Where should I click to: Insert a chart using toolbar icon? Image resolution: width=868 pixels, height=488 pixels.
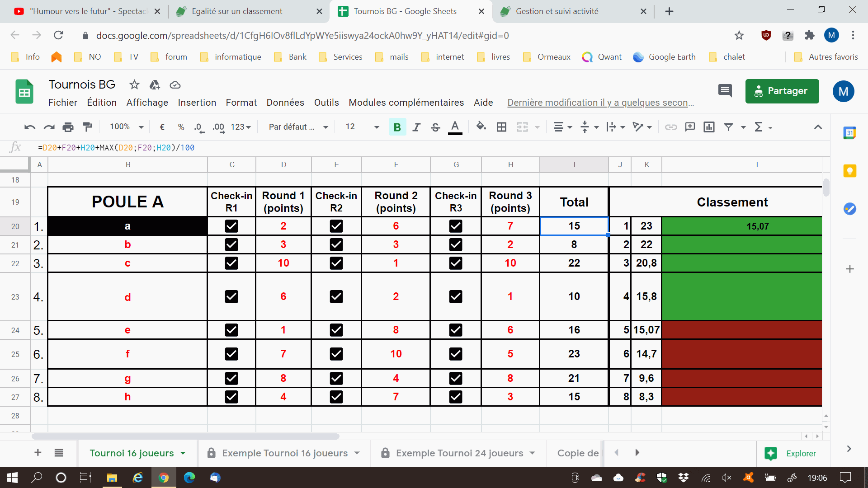click(x=709, y=127)
